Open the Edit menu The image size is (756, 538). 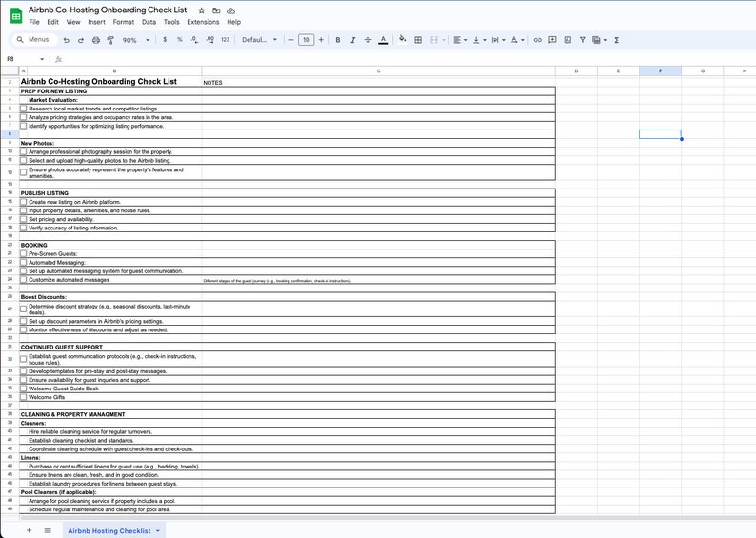pos(53,22)
